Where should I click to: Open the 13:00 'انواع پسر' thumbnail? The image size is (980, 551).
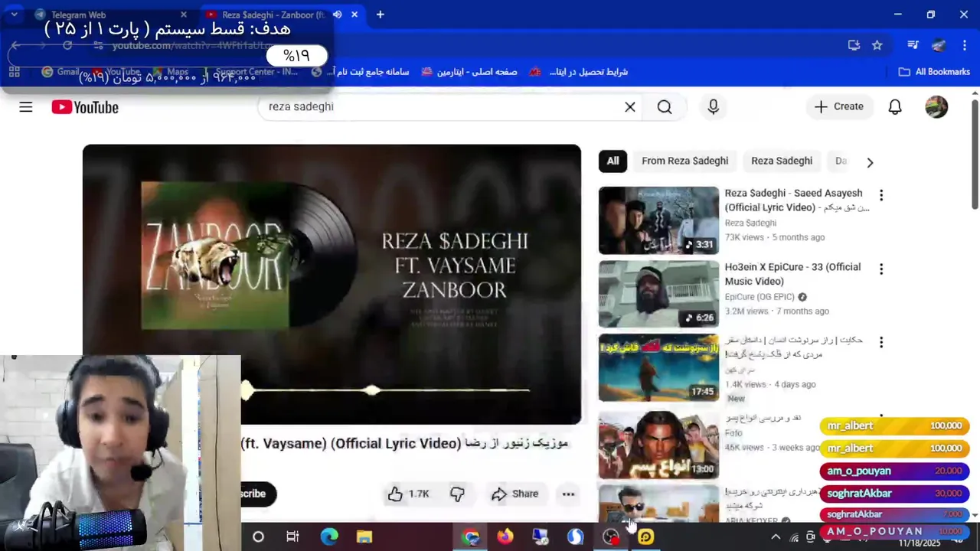[658, 445]
